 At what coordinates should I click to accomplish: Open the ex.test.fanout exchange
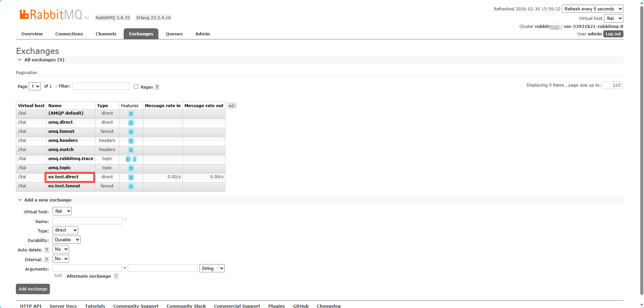(64, 186)
